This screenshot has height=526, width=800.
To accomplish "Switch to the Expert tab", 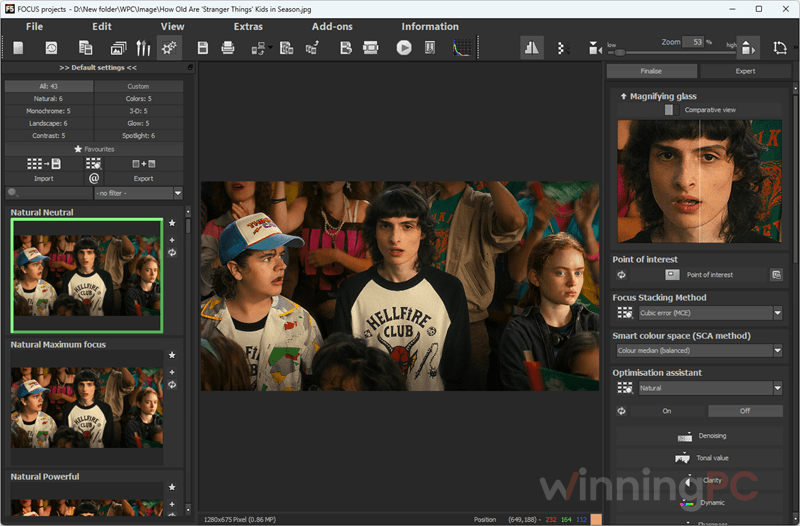I will (x=745, y=71).
